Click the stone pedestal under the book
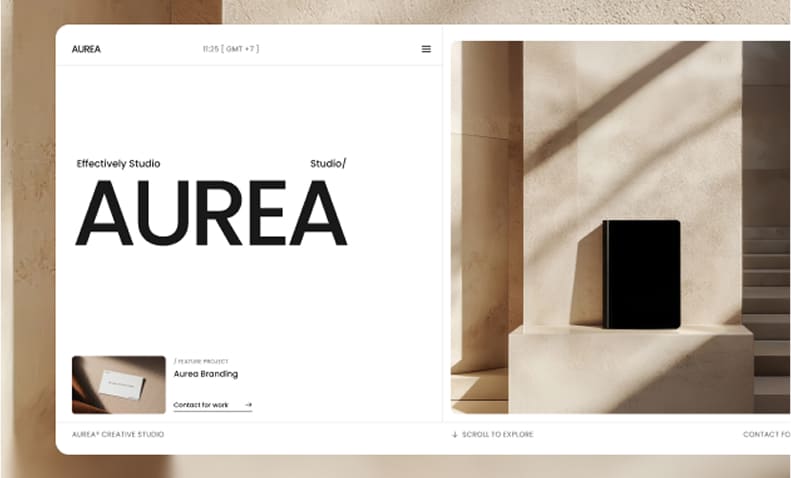Viewport: 791px width, 478px height. click(x=630, y=368)
